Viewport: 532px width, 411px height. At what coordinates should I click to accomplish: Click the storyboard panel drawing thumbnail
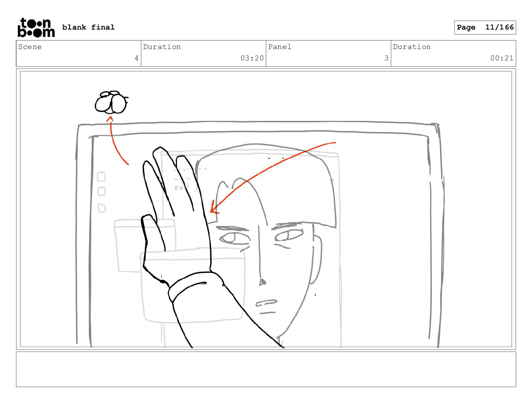coord(266,209)
